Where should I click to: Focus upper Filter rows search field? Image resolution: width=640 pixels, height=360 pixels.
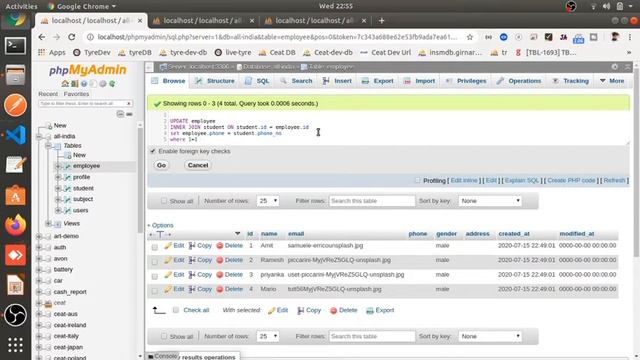tap(371, 201)
